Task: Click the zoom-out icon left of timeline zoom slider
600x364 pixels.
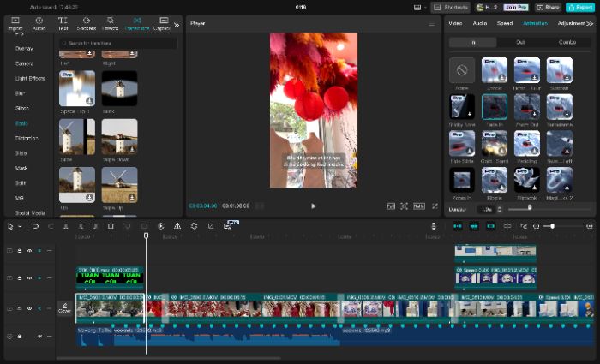Action: click(x=536, y=226)
